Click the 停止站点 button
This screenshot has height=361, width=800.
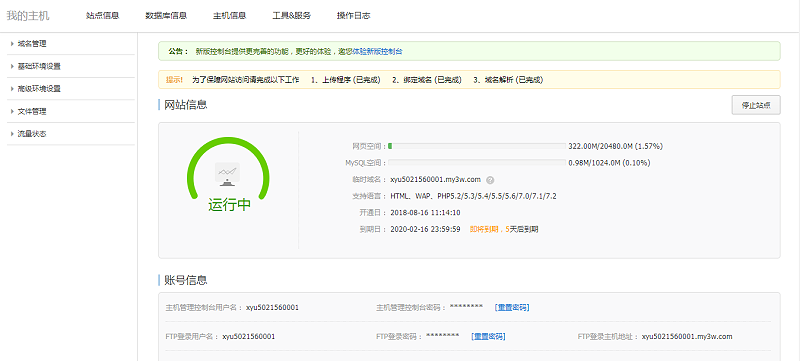tap(756, 105)
